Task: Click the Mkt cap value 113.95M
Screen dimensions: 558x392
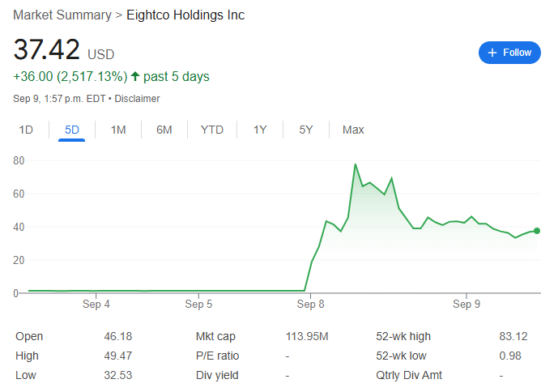Action: (x=307, y=336)
